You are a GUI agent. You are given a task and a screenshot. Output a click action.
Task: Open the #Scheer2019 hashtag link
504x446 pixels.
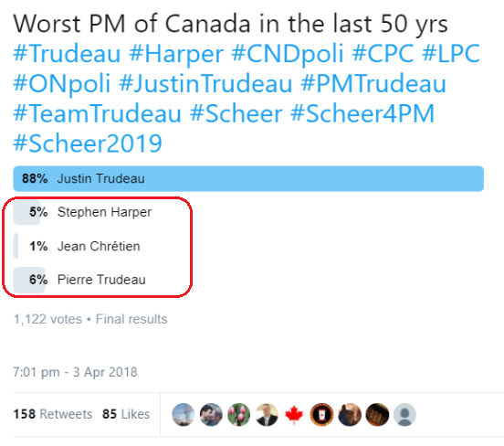click(88, 143)
